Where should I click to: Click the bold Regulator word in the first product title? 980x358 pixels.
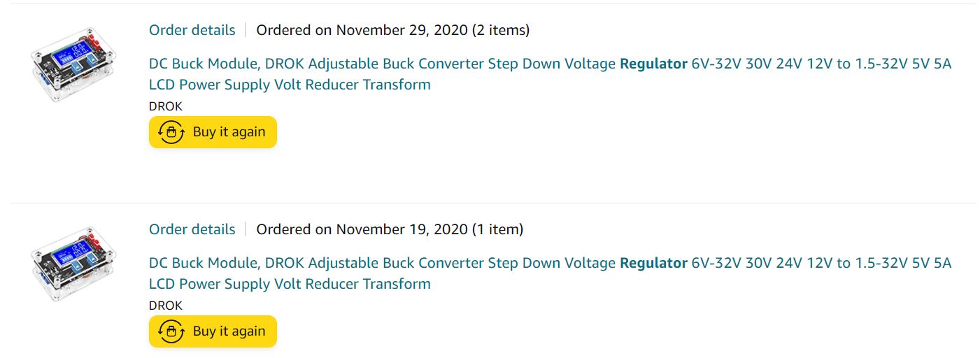click(x=653, y=64)
